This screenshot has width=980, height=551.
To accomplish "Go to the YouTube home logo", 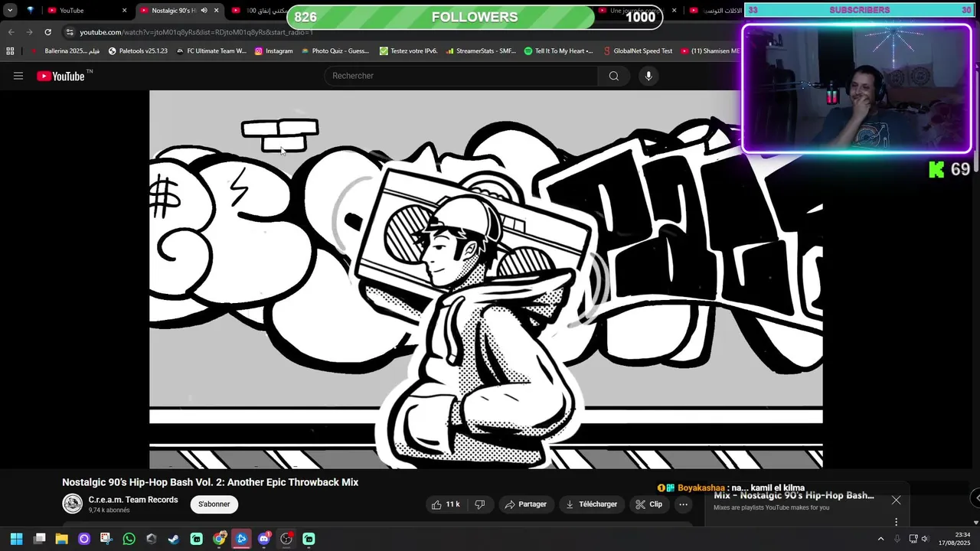I will (60, 76).
